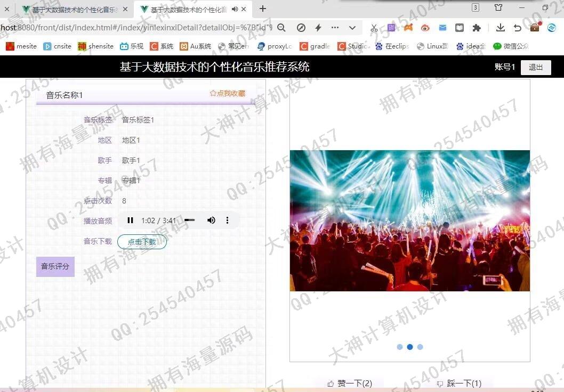This screenshot has width=564, height=392.
Task: Click 点击下载 download button
Action: coord(142,242)
